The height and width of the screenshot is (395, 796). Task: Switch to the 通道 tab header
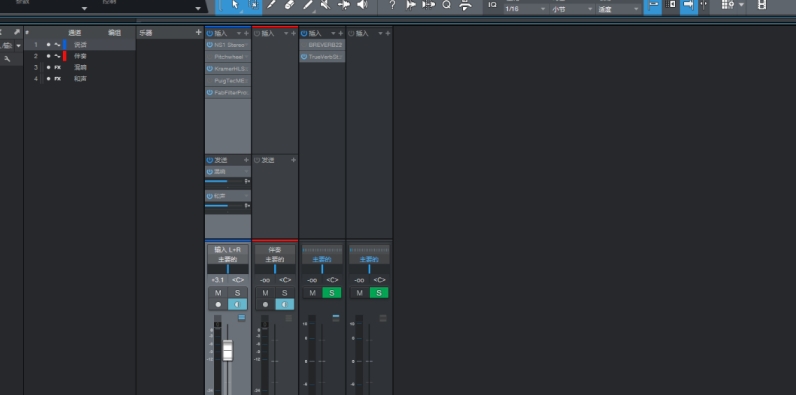(x=75, y=32)
